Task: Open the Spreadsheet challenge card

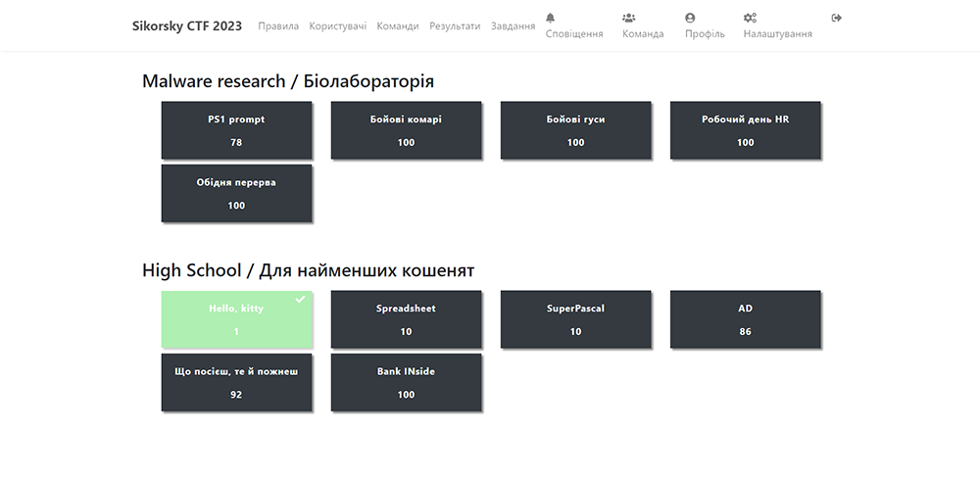Action: pyautogui.click(x=406, y=319)
